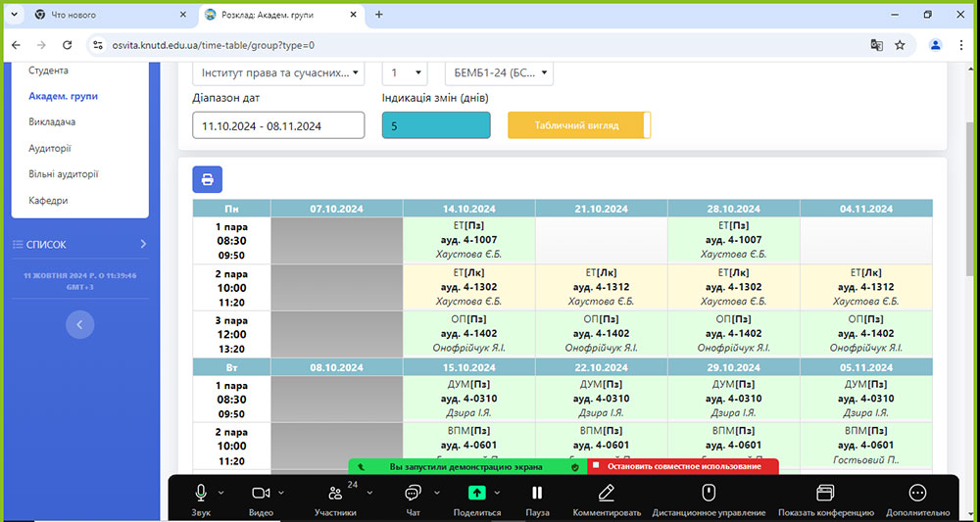Open a new browser tab with plus icon
This screenshot has height=522, width=980.
pos(378,15)
